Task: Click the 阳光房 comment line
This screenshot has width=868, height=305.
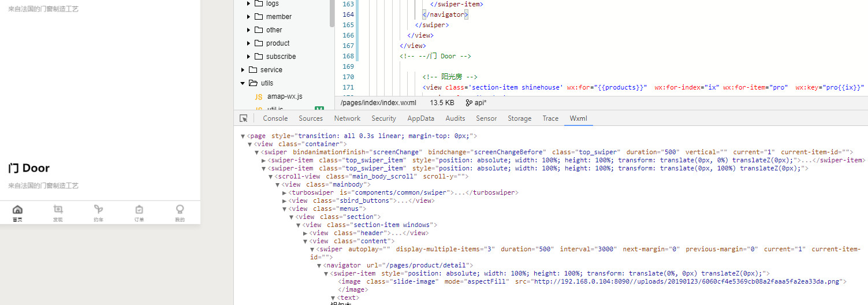Action: click(450, 77)
